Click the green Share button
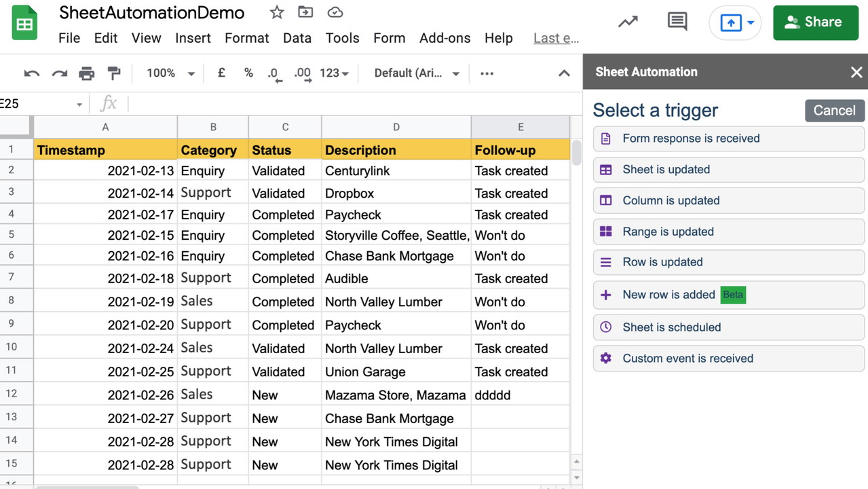 point(815,22)
